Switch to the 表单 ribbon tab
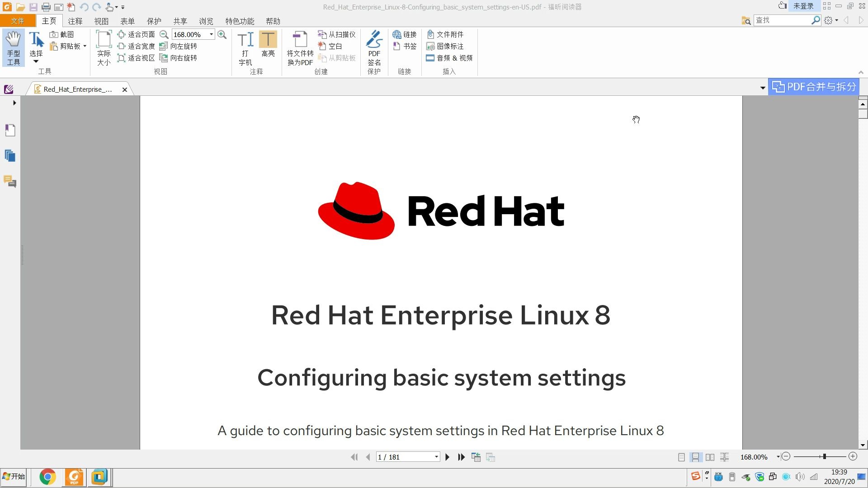Screen dimensions: 868x488 [x=127, y=21]
